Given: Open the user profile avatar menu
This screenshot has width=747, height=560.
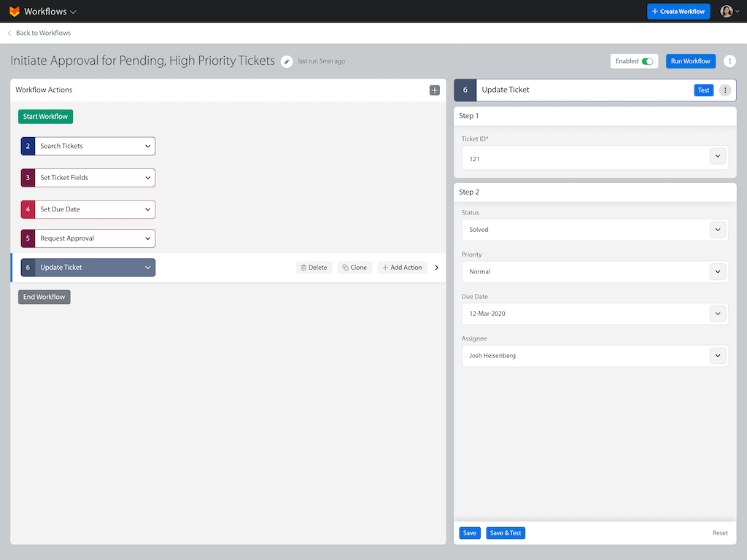Looking at the screenshot, I should [727, 11].
